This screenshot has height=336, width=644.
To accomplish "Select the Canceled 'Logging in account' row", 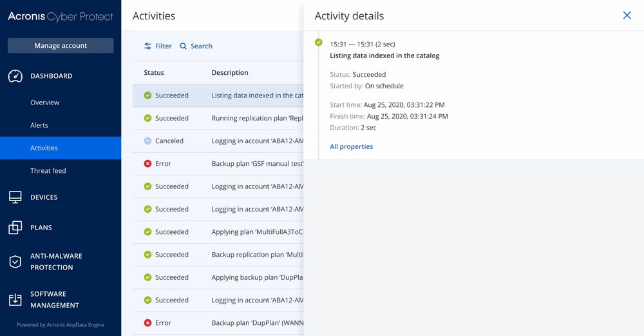I will pyautogui.click(x=218, y=141).
